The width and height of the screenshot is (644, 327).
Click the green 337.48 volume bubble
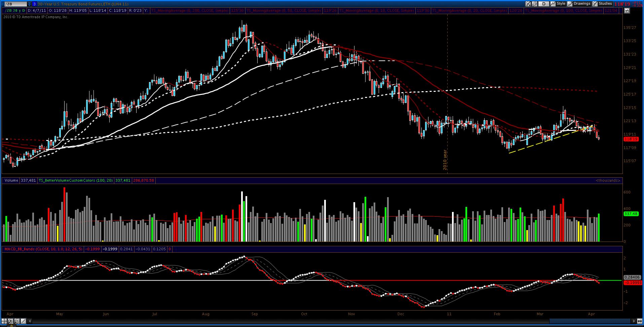pos(631,214)
